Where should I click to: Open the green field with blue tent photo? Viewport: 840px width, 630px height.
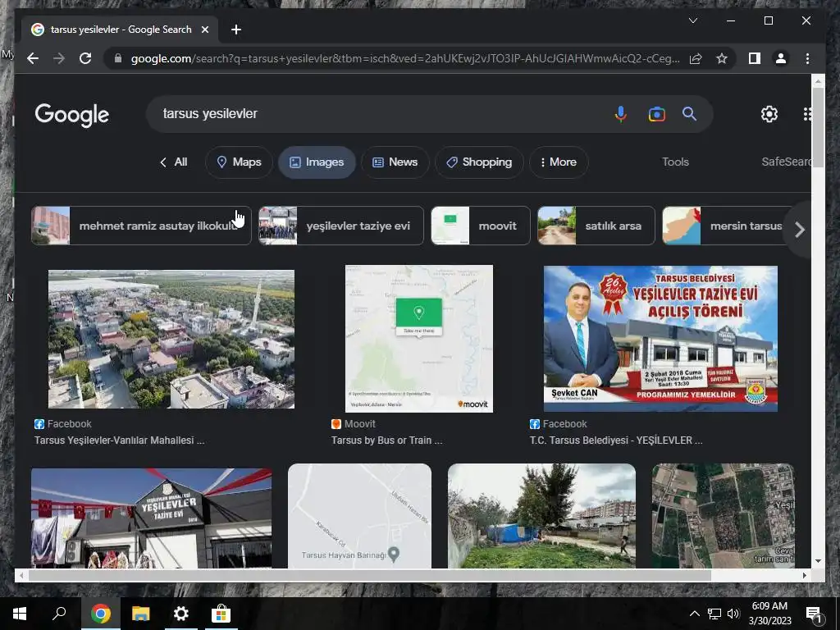[541, 516]
